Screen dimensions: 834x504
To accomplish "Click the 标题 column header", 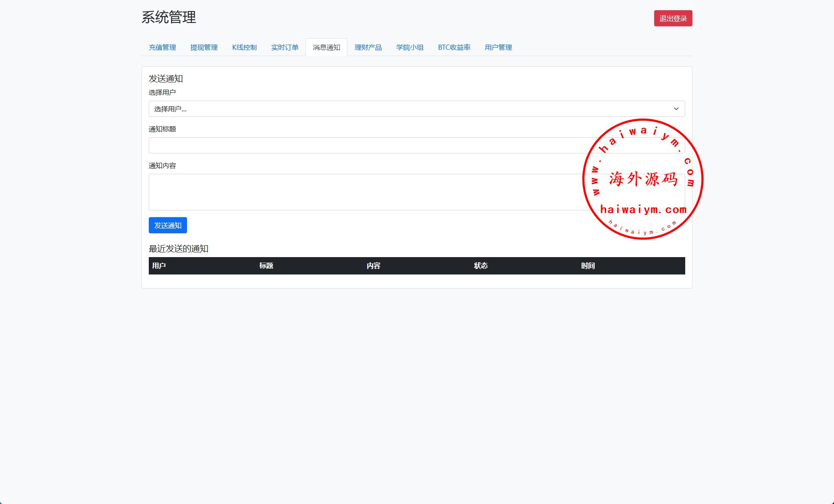I will 266,266.
